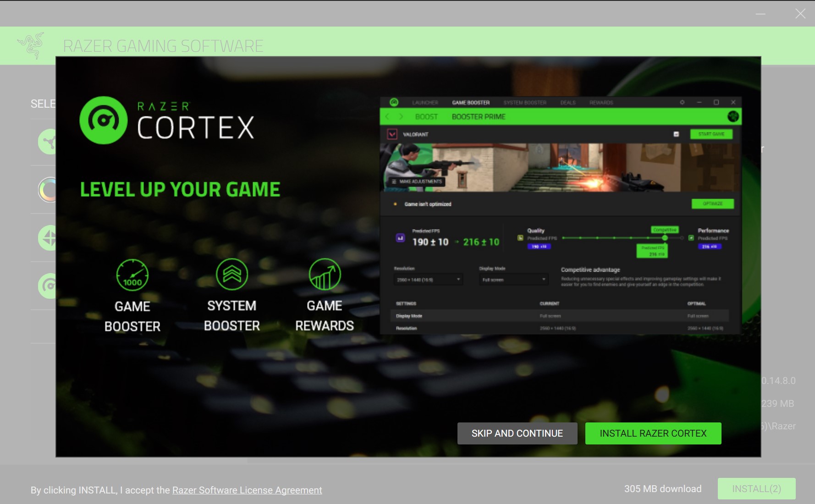This screenshot has width=815, height=504.
Task: Click the Razer snake logo in header
Action: 31,45
